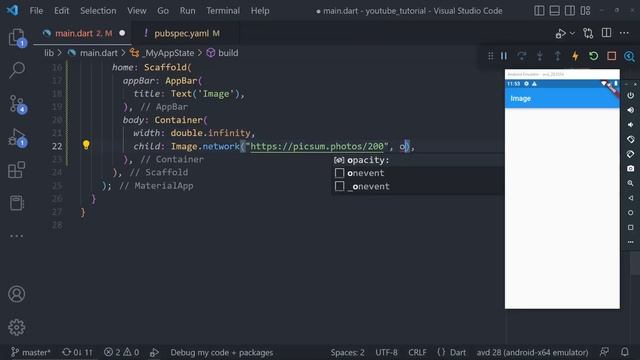Image resolution: width=640 pixels, height=360 pixels.
Task: Click Debug my code + packages status
Action: coord(222,352)
